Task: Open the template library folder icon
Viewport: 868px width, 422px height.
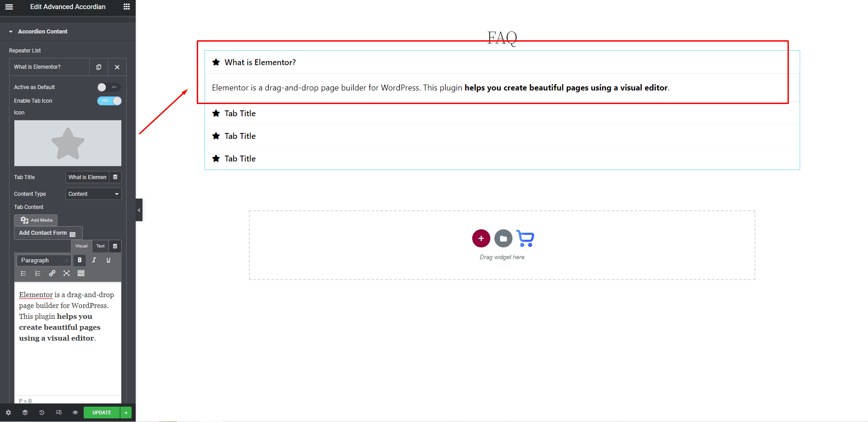Action: (x=503, y=238)
